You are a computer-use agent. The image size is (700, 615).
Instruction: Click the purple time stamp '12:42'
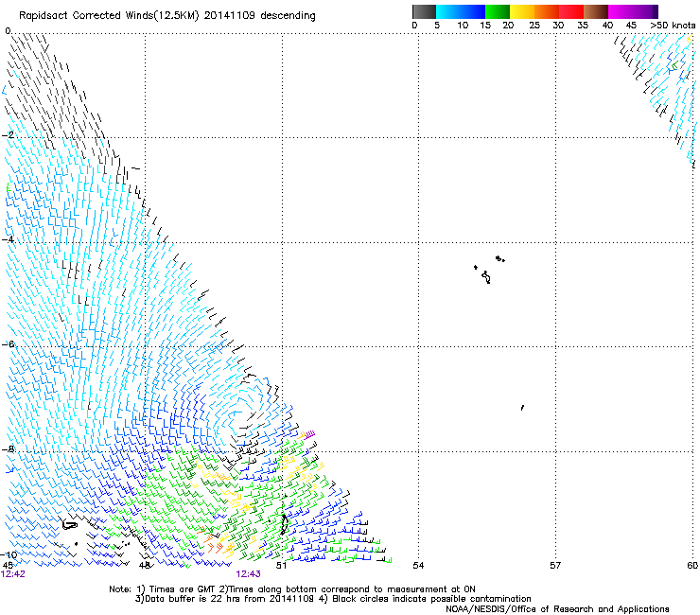(13, 574)
